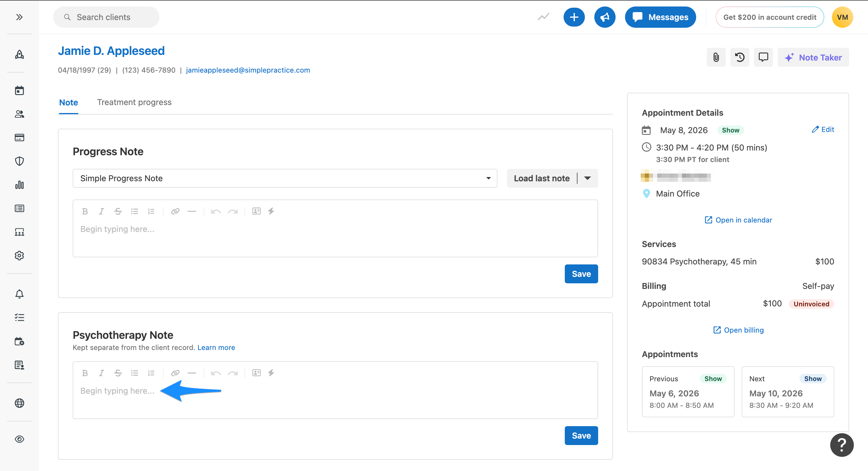Open the Simple Progress Note template dropdown
868x471 pixels.
tap(285, 178)
